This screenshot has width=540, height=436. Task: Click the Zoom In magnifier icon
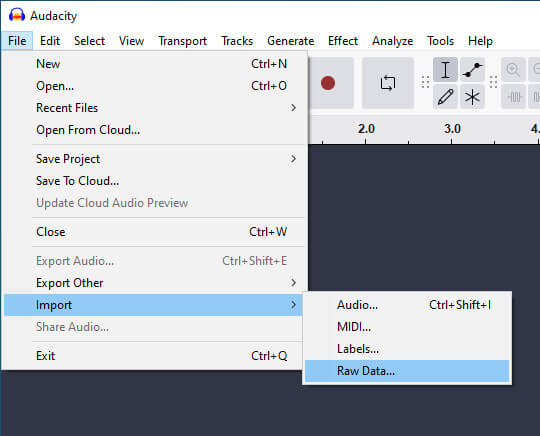[513, 70]
